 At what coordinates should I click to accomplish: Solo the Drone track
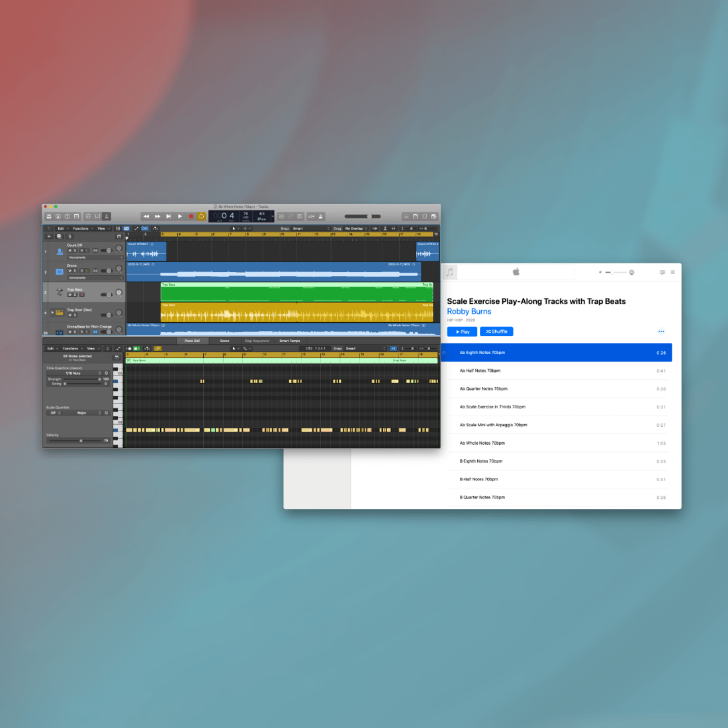(x=75, y=271)
